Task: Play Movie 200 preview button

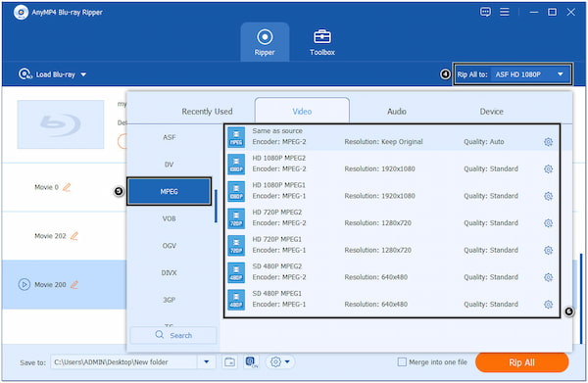Action: click(x=24, y=284)
